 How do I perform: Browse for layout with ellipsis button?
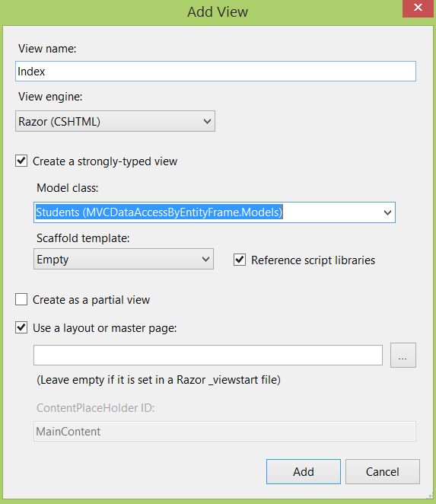(403, 356)
